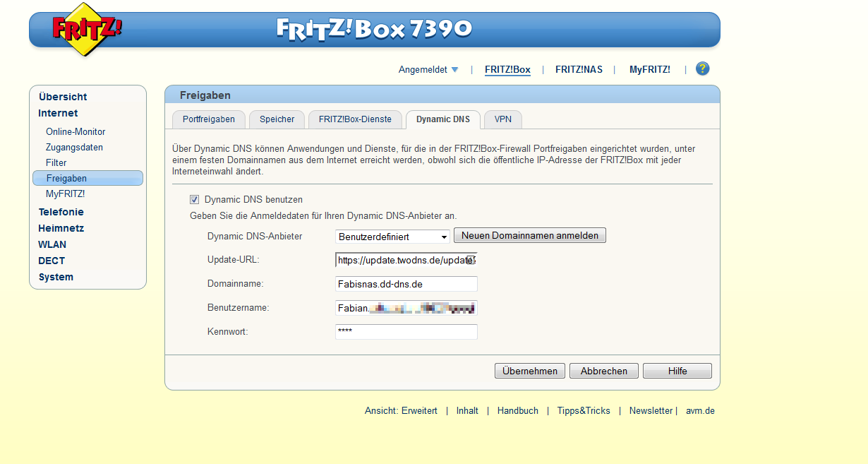Open Übersicht in the sidebar
This screenshot has width=868, height=464.
click(x=63, y=97)
